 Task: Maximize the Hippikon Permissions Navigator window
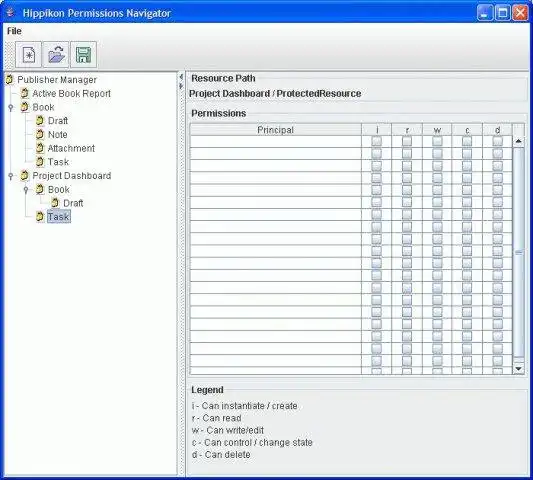click(x=502, y=13)
